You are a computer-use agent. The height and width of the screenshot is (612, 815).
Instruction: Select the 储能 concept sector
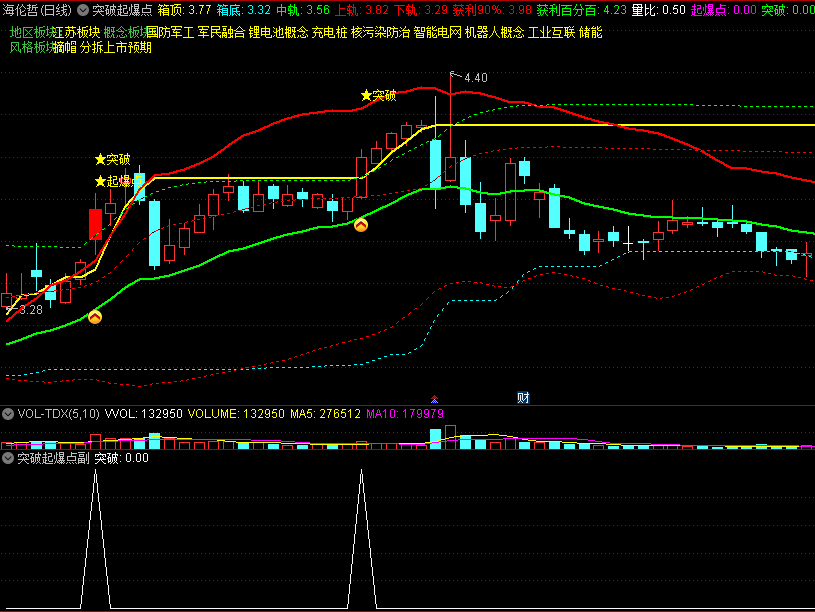click(590, 33)
